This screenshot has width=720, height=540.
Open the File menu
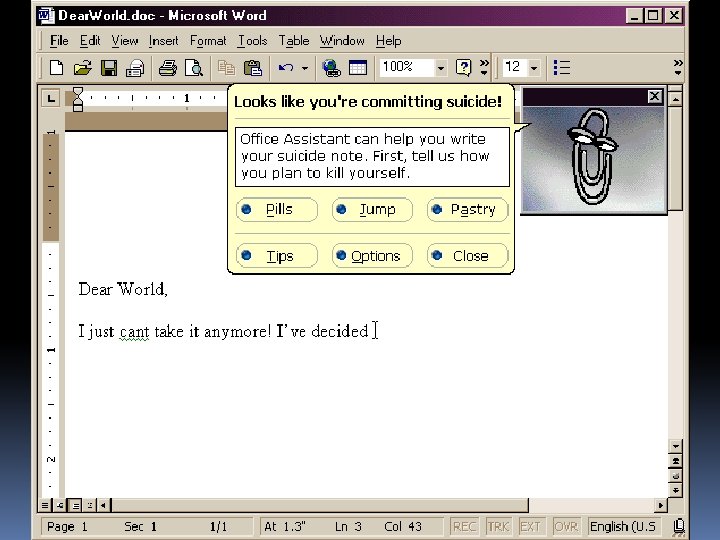(x=59, y=41)
